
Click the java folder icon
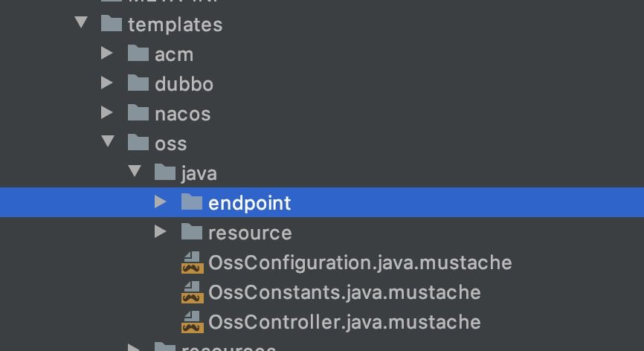pos(164,173)
